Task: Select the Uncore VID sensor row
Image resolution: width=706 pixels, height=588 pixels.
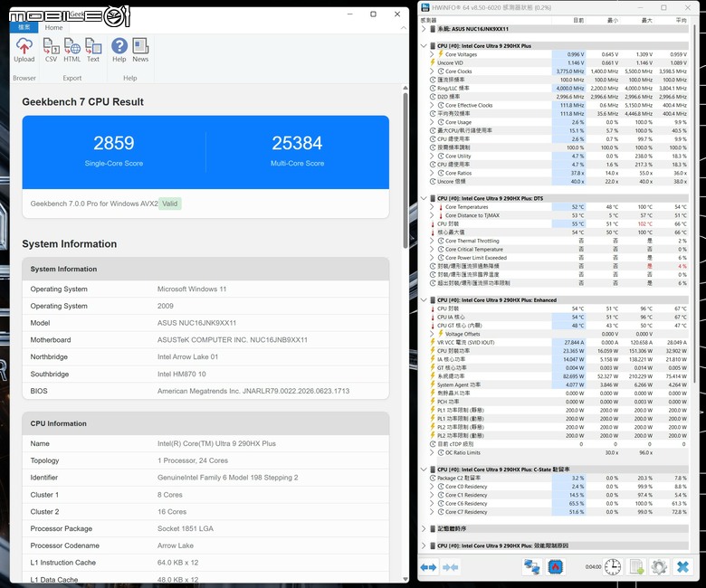Action: coord(558,63)
